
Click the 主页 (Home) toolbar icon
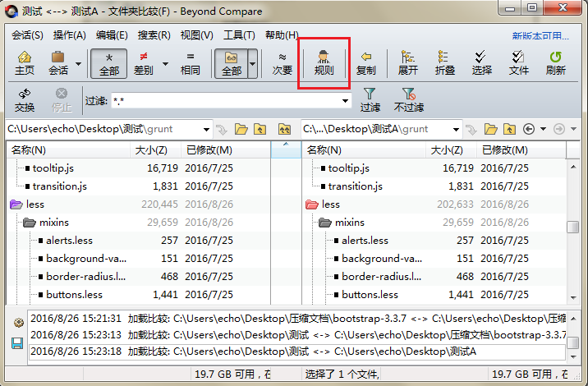point(25,62)
